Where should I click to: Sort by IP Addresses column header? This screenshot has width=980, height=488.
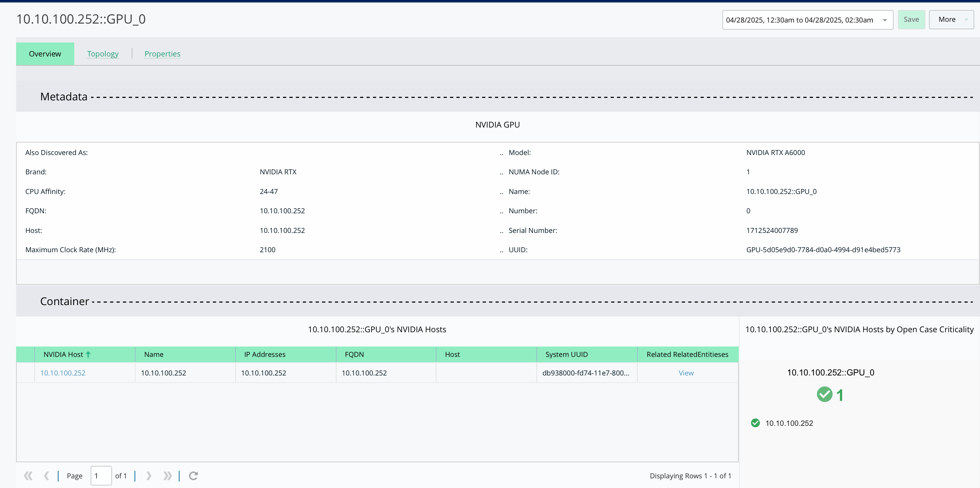pos(286,354)
